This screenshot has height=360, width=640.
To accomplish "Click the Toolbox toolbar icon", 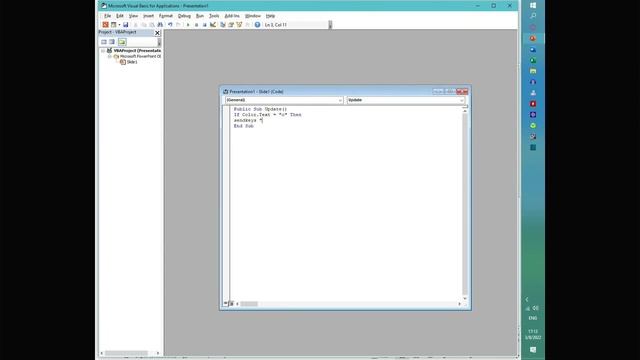I will 247,25.
